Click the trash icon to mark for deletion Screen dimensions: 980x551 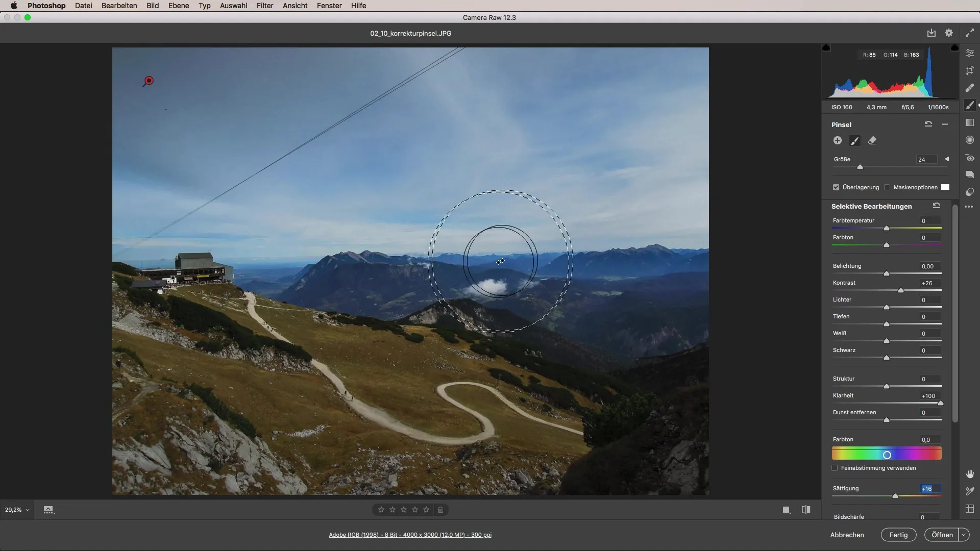(x=441, y=510)
